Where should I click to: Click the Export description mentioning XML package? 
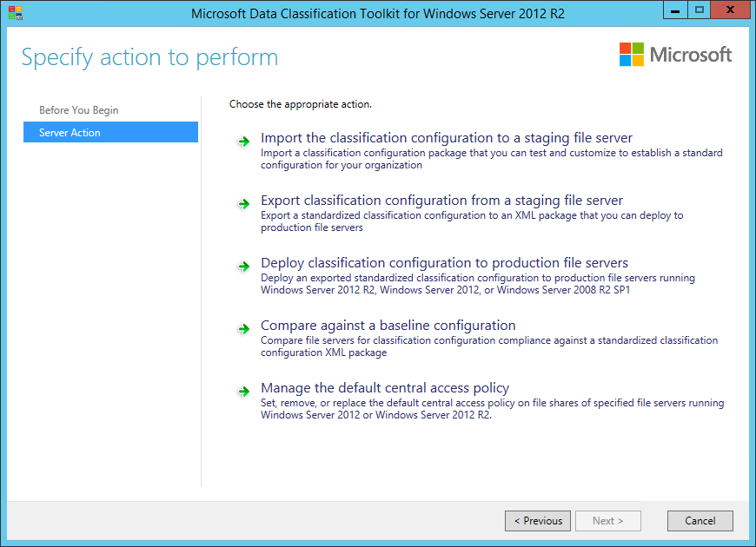pyautogui.click(x=472, y=221)
